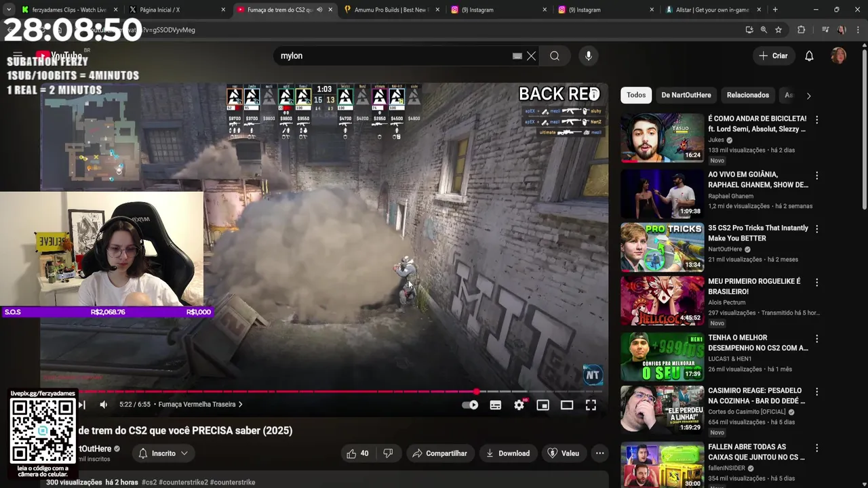The width and height of the screenshot is (868, 488).
Task: Open the Fallen Abre Todas as Caixas title
Action: tap(757, 452)
